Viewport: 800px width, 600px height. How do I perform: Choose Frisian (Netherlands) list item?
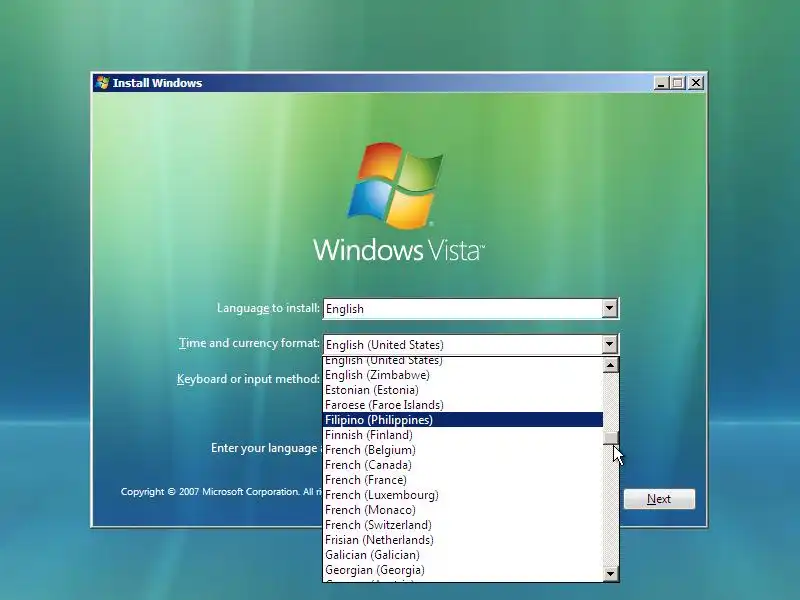[463, 540]
